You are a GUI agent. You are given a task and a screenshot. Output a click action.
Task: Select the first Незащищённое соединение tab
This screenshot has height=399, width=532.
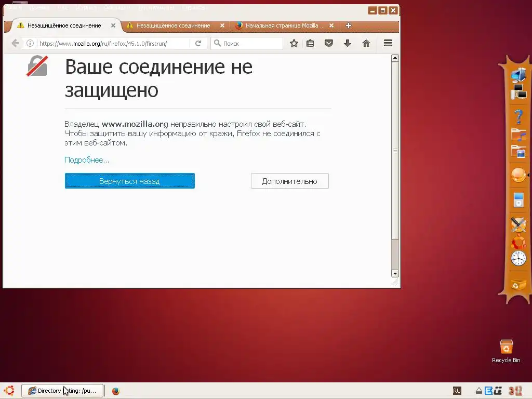point(64,25)
